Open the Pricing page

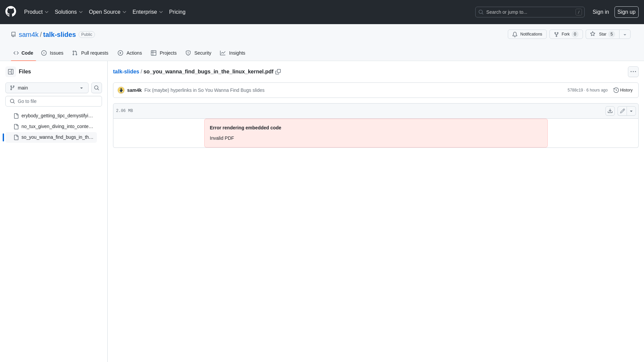(177, 12)
